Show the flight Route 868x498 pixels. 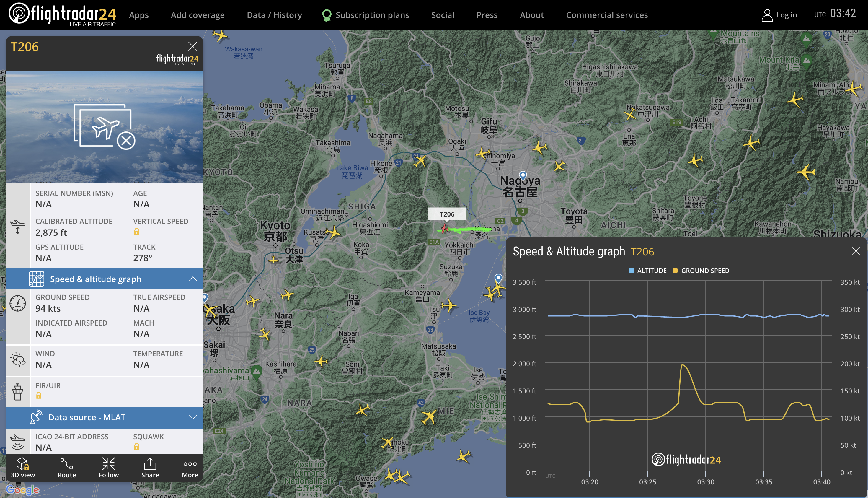point(67,468)
